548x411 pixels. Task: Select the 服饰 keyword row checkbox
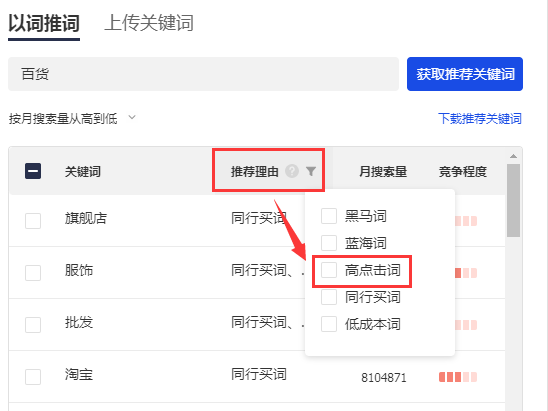tap(33, 273)
